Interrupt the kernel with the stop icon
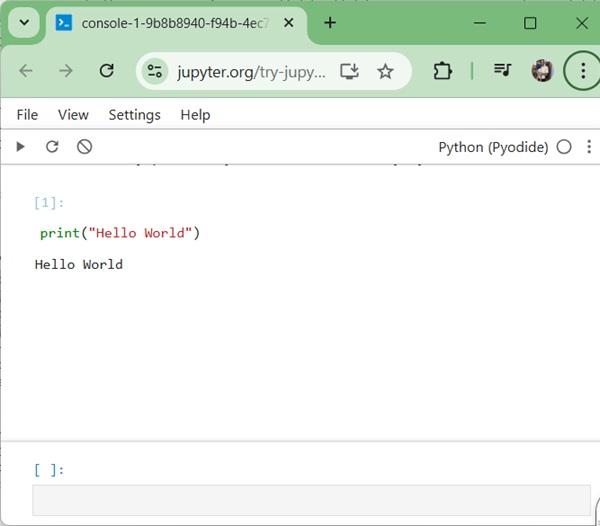 (x=84, y=147)
